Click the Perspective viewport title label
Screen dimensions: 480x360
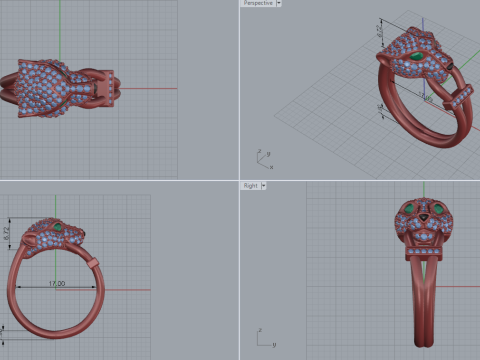point(258,3)
